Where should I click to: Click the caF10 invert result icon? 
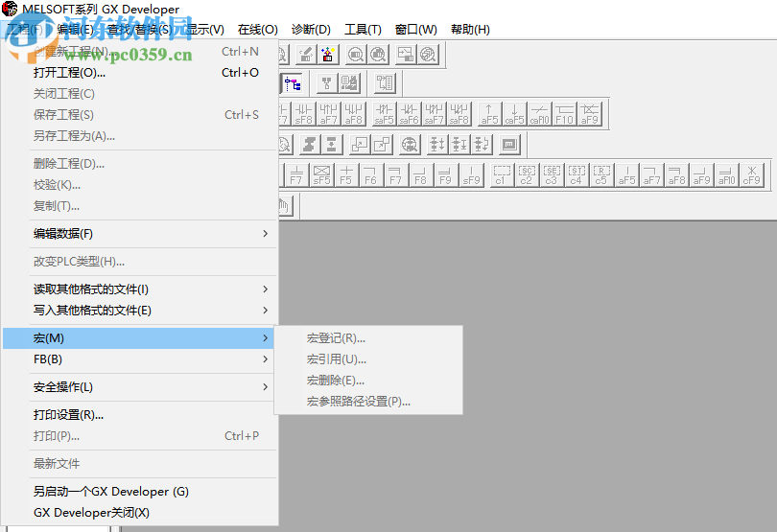[540, 114]
